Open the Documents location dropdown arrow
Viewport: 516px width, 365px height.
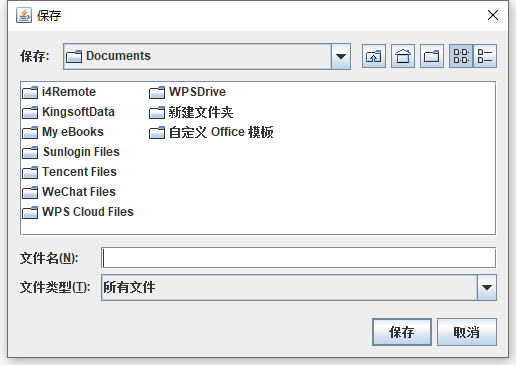(x=341, y=56)
